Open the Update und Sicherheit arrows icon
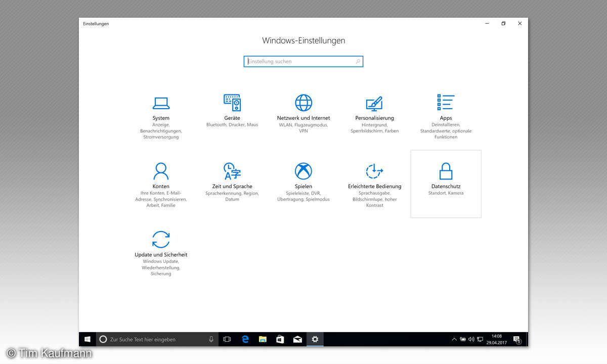 click(x=161, y=239)
